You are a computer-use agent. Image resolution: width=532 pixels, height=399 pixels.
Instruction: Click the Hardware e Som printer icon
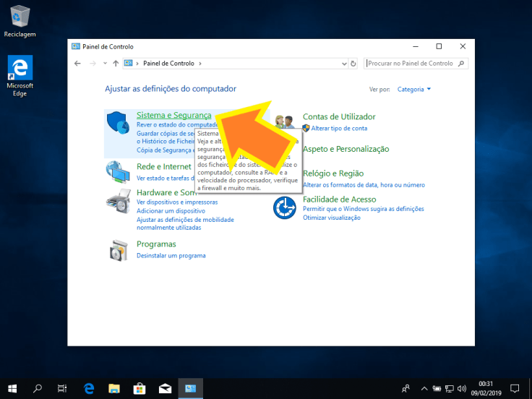click(x=119, y=199)
